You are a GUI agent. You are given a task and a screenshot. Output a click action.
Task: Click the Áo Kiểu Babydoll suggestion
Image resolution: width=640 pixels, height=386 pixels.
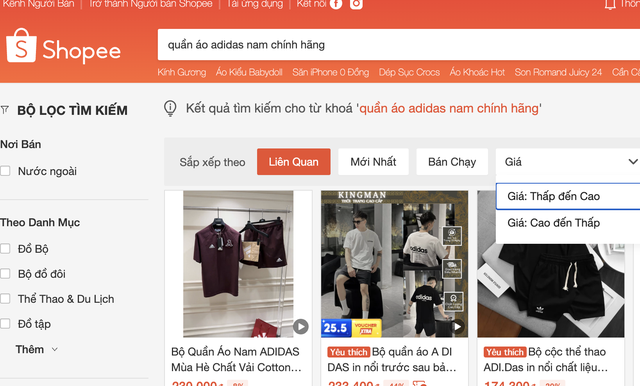249,72
